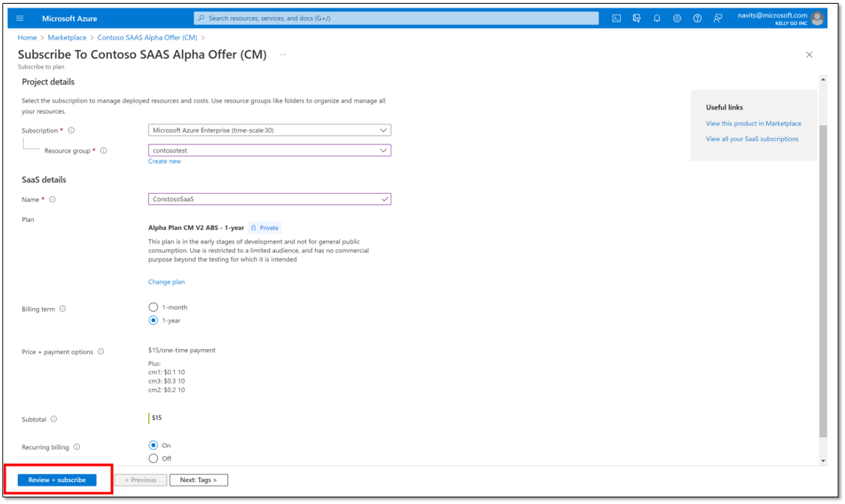The width and height of the screenshot is (845, 504).
Task: Switch to Next: Tags step
Action: (x=198, y=480)
